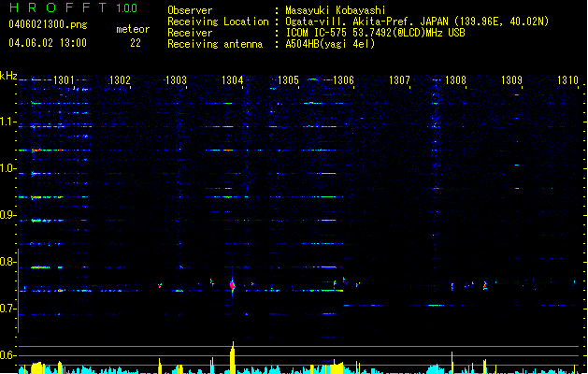Click the meteor count label
Viewport: 588px width, 374px height.
coord(133,29)
